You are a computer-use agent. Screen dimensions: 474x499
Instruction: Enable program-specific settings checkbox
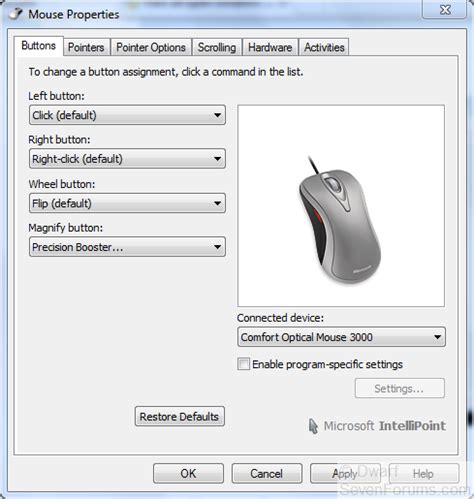coord(243,364)
